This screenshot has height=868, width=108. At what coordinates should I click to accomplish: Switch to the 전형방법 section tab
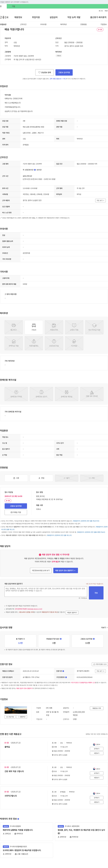pos(83,24)
